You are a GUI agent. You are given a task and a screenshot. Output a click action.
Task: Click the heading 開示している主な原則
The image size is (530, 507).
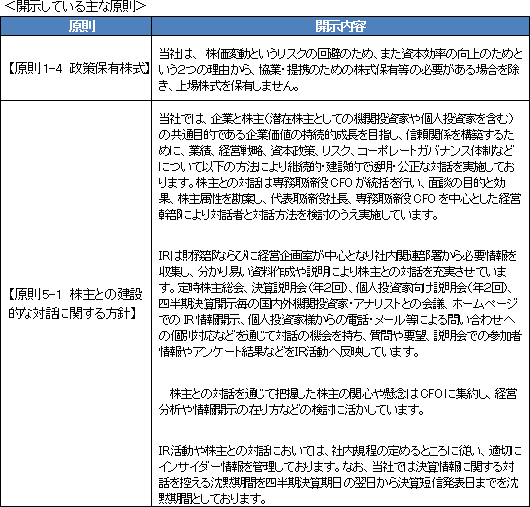(75, 6)
